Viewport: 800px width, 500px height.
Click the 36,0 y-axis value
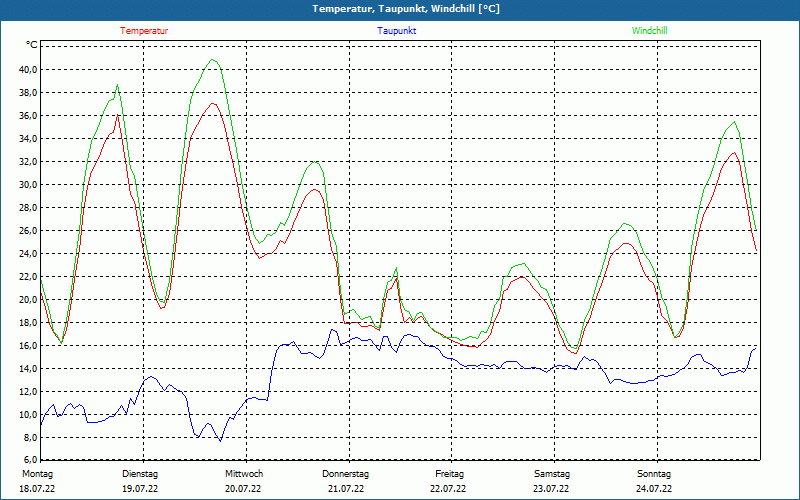(x=29, y=115)
